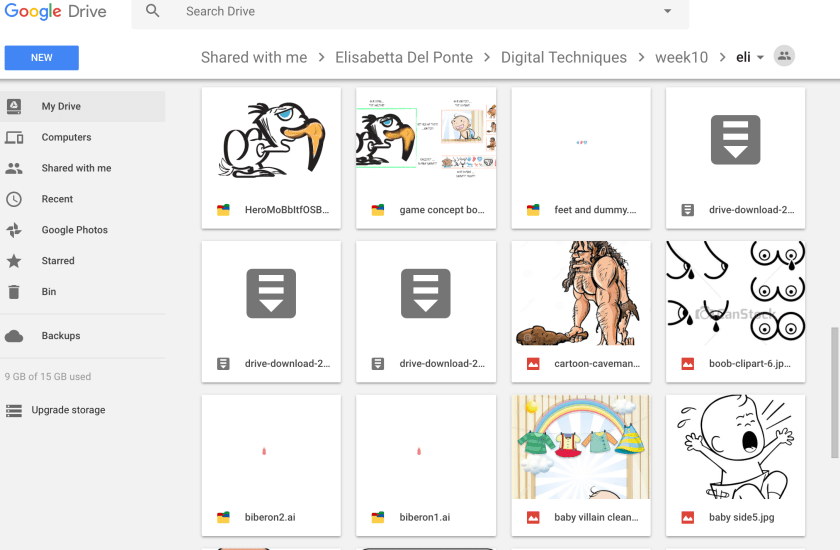Go to week10 in the breadcrumb
Screen dimensions: 840x550
pyautogui.click(x=681, y=57)
